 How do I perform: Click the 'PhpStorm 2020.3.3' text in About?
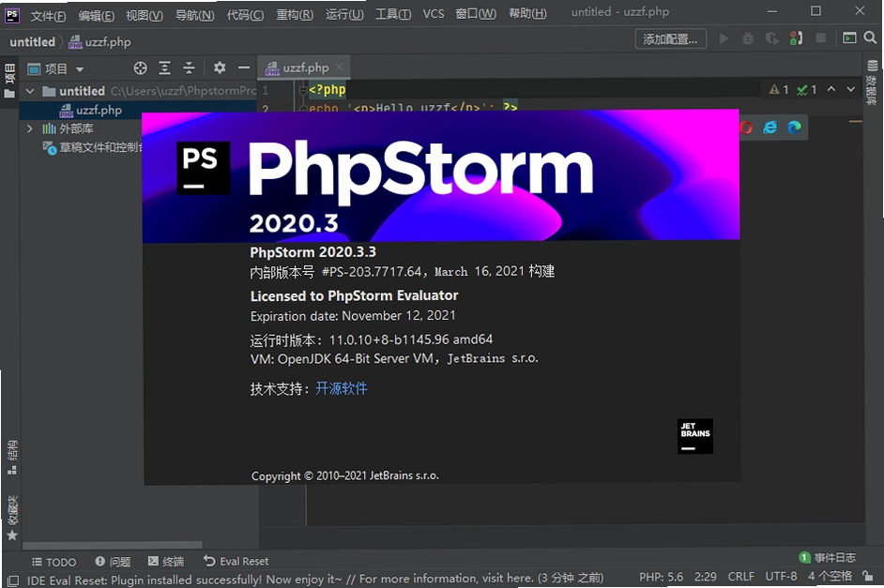click(312, 252)
